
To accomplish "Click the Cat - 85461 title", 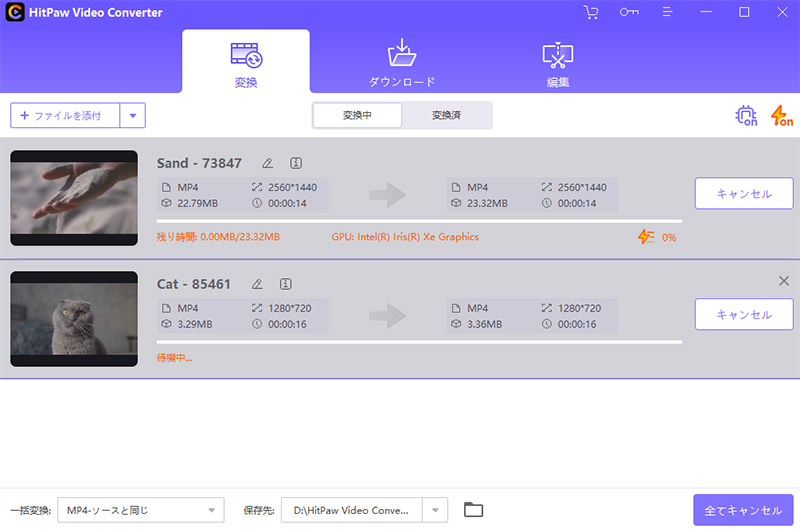I will pos(194,284).
